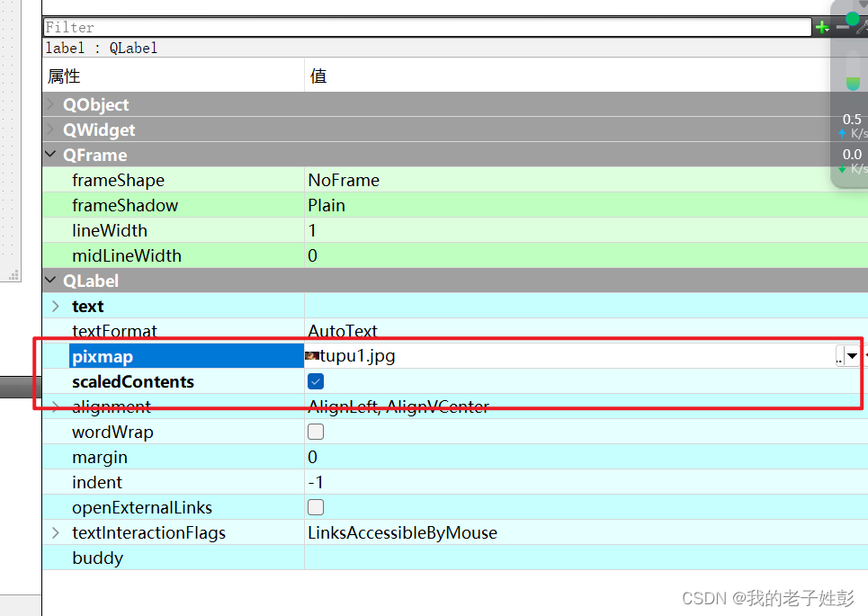Click the Plain frameShadow value

327,205
